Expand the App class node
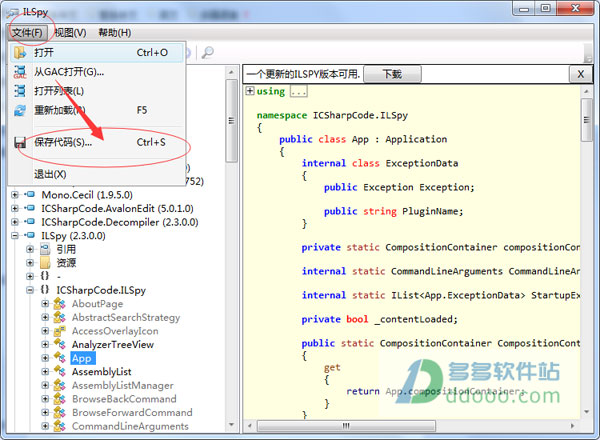Viewport: 600px width, 440px height. pos(45,358)
